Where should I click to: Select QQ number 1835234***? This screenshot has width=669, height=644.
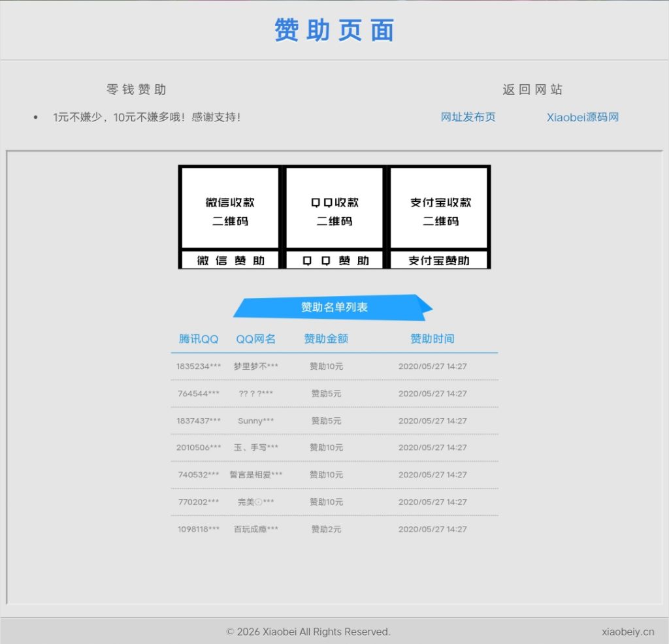(x=199, y=366)
